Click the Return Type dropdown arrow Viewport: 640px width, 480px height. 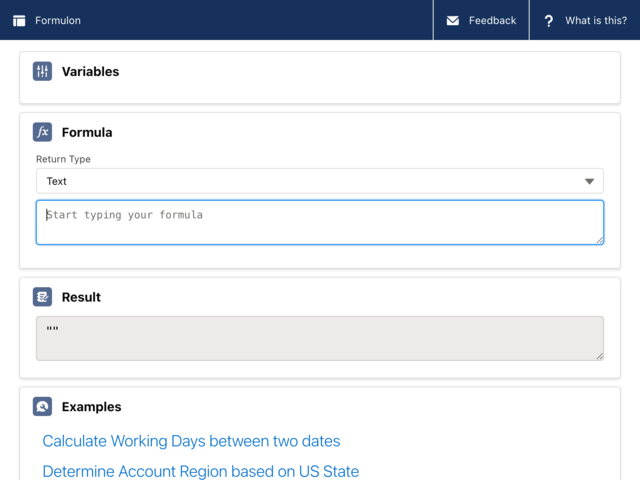pos(589,181)
